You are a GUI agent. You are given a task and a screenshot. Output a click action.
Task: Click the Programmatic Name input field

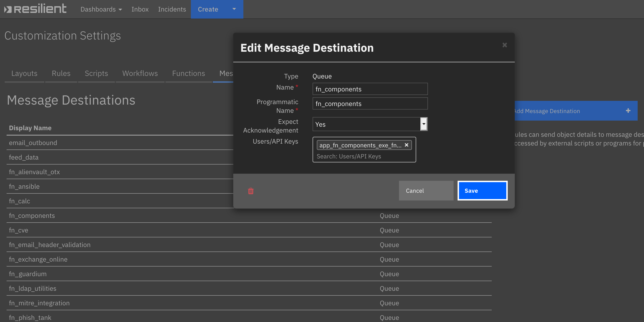point(370,103)
